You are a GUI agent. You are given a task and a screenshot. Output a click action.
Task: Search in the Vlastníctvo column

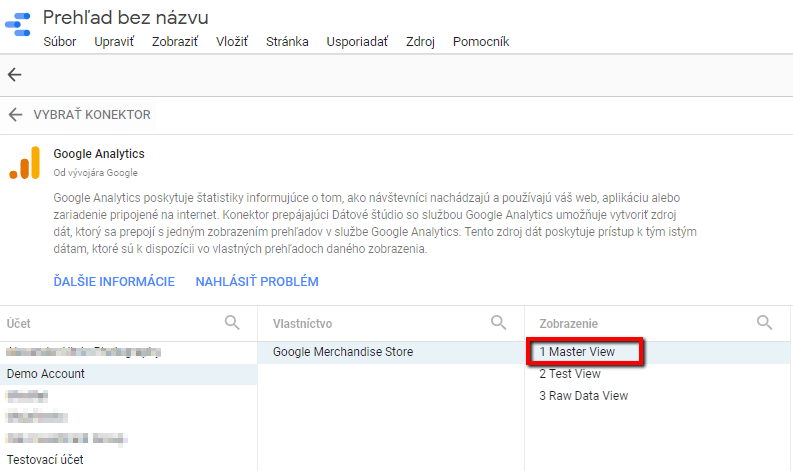499,322
